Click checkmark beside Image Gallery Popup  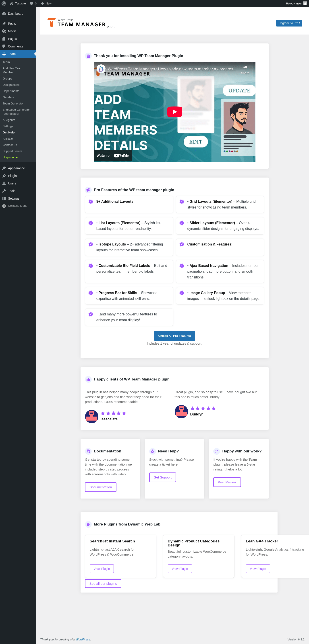click(x=182, y=293)
